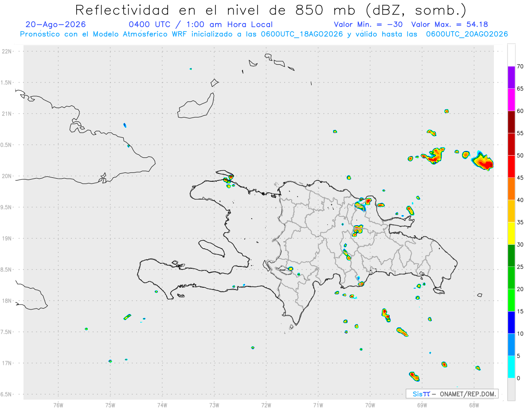This screenshot has width=532, height=411.
Task: Click the gray below-zero band of color scale
Action: pyautogui.click(x=511, y=389)
